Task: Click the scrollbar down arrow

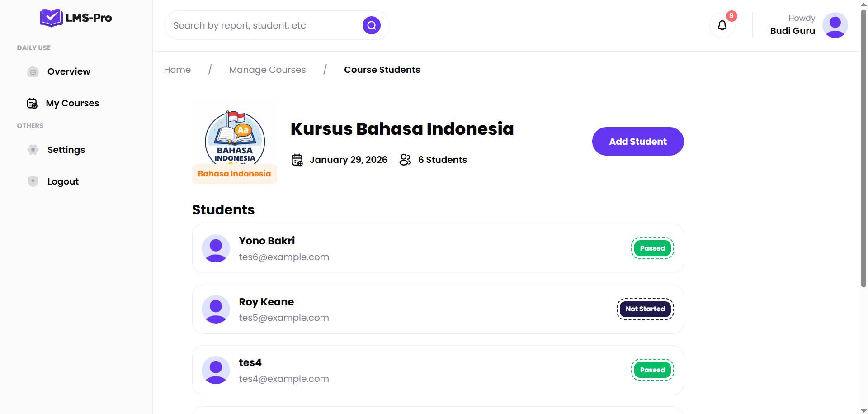Action: click(x=863, y=410)
